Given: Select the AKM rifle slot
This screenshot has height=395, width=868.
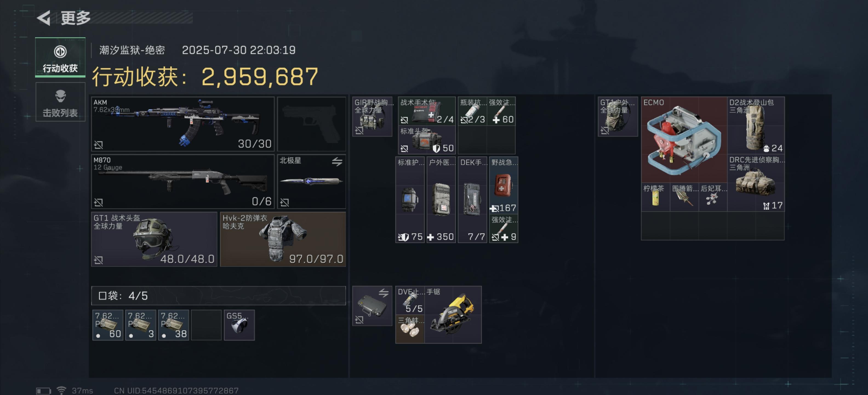Looking at the screenshot, I should (x=183, y=124).
